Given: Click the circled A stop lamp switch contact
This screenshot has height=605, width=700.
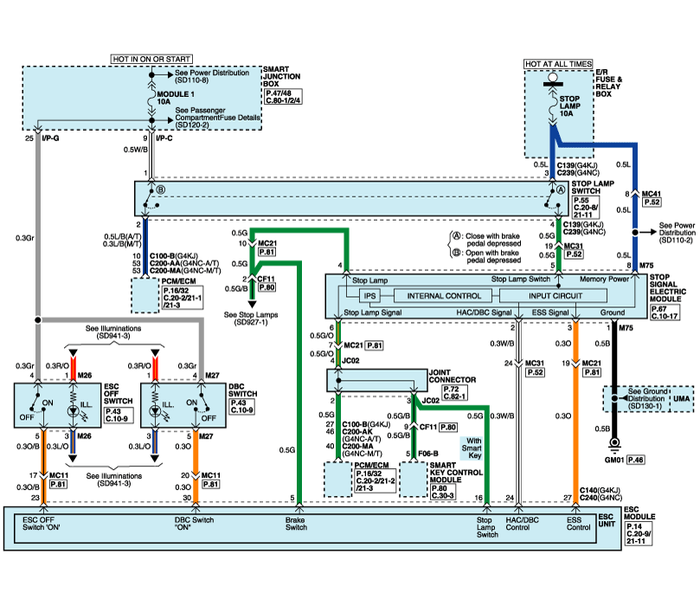Looking at the screenshot, I should 561,190.
